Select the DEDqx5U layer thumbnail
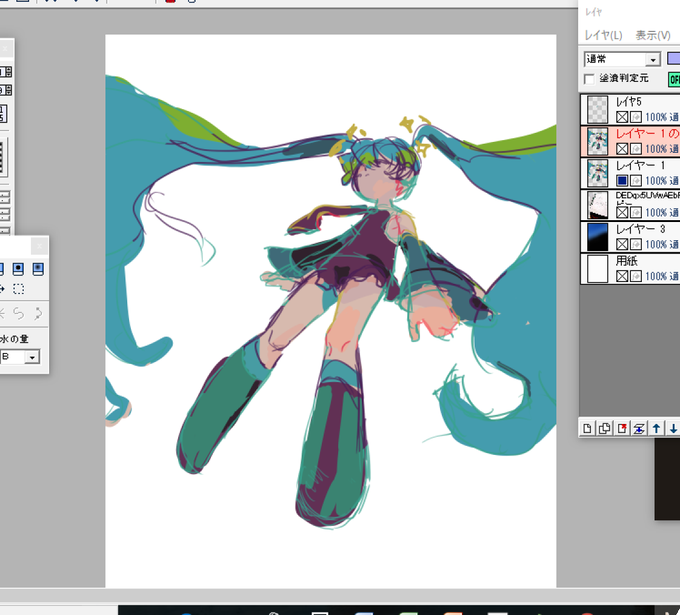The height and width of the screenshot is (615, 680). (597, 205)
